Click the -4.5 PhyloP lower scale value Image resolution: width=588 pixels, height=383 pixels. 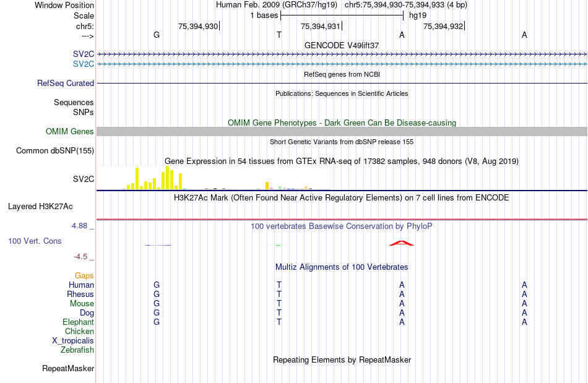pos(80,257)
